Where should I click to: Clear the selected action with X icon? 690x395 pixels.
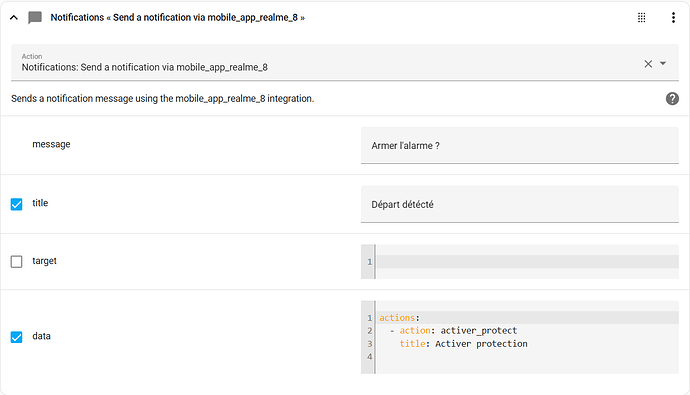(648, 64)
